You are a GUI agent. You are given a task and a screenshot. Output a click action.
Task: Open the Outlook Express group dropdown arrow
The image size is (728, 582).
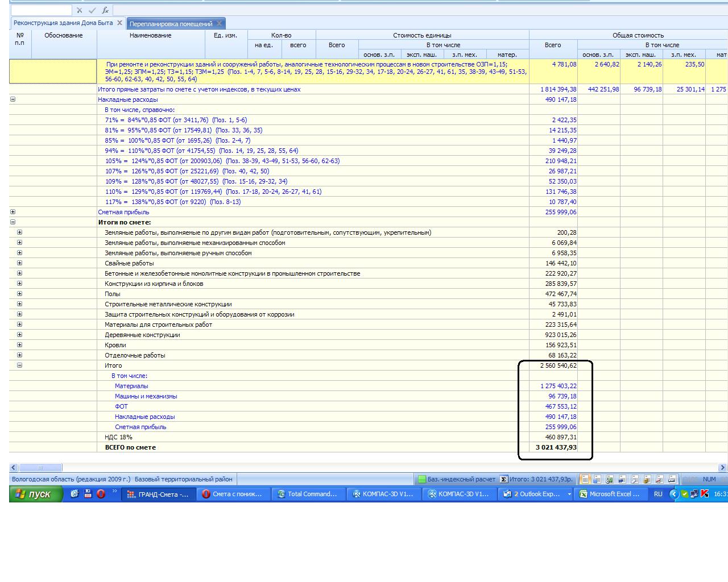tap(569, 494)
